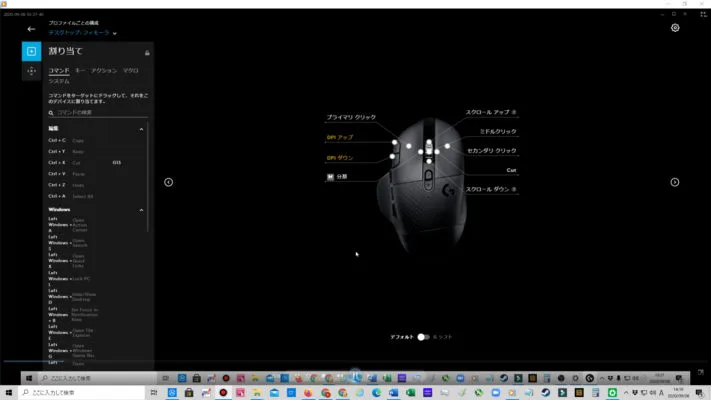711x400 pixels.
Task: Go back using the left arrow icon
Action: (x=31, y=29)
